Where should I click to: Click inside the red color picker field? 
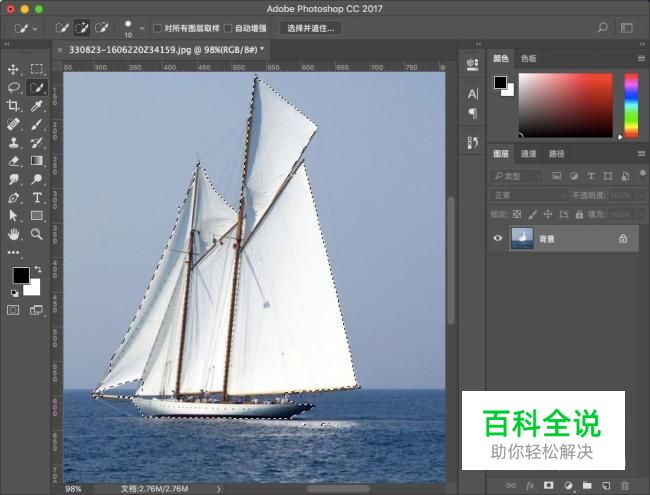tap(565, 105)
